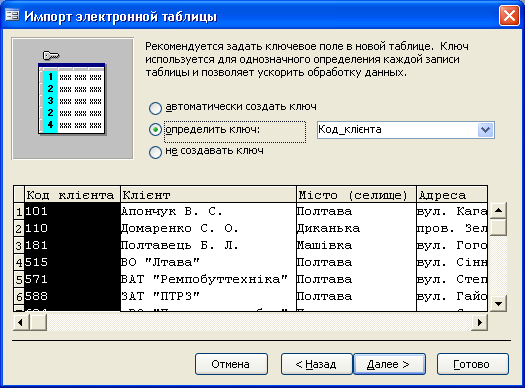The image size is (525, 388).
Task: Finish the import with Готово button
Action: pyautogui.click(x=473, y=364)
